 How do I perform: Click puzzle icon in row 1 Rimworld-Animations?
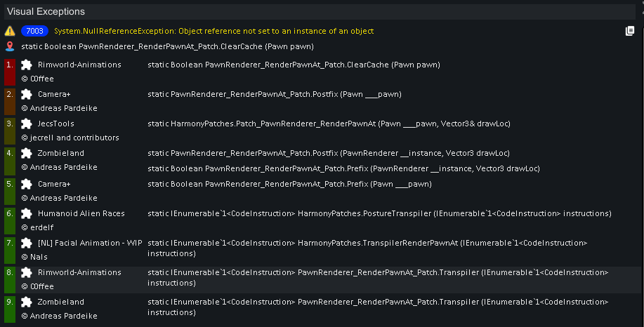click(x=27, y=65)
